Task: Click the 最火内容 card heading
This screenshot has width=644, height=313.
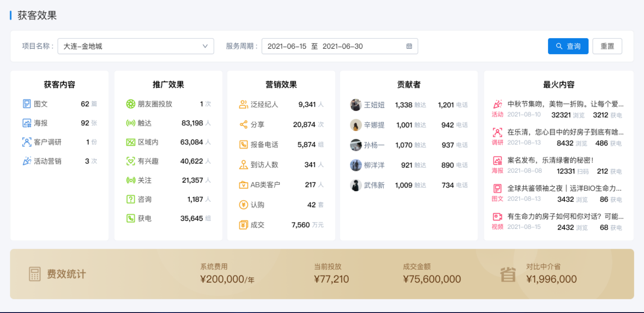Action: point(559,85)
